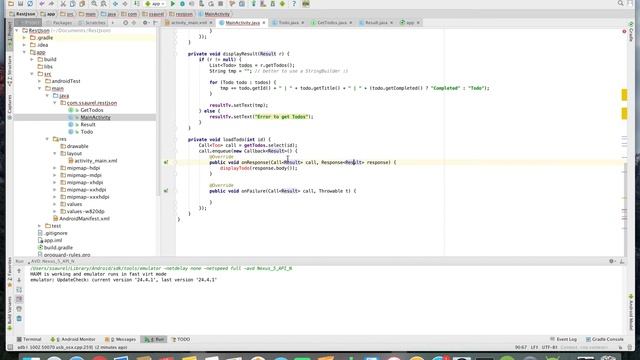Expand the .gradle folder

[24, 38]
